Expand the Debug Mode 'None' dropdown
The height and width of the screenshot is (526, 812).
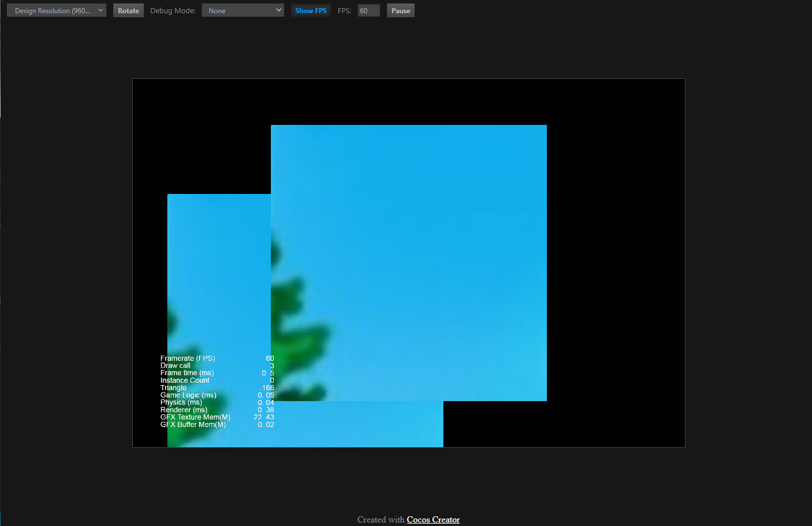pyautogui.click(x=243, y=10)
